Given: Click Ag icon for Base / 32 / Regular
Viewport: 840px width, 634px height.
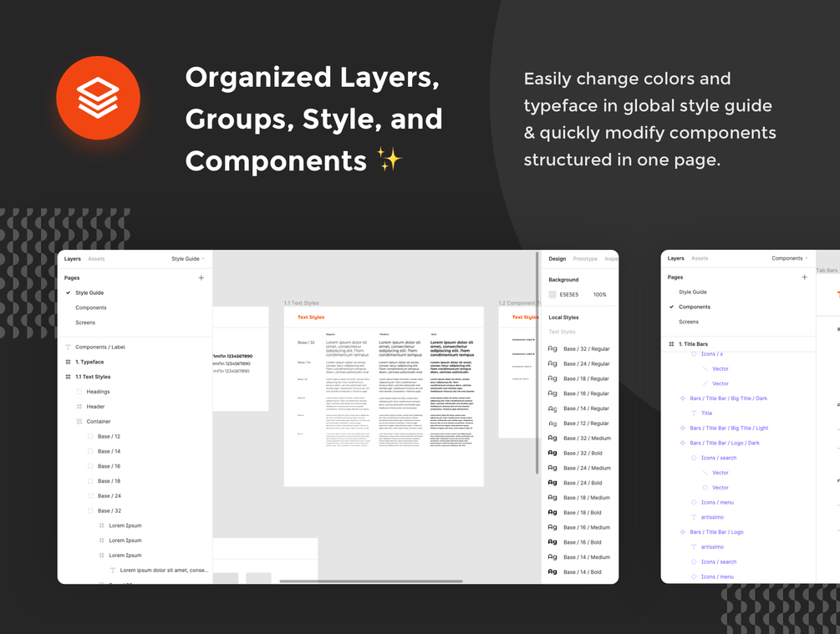Looking at the screenshot, I should coord(552,348).
